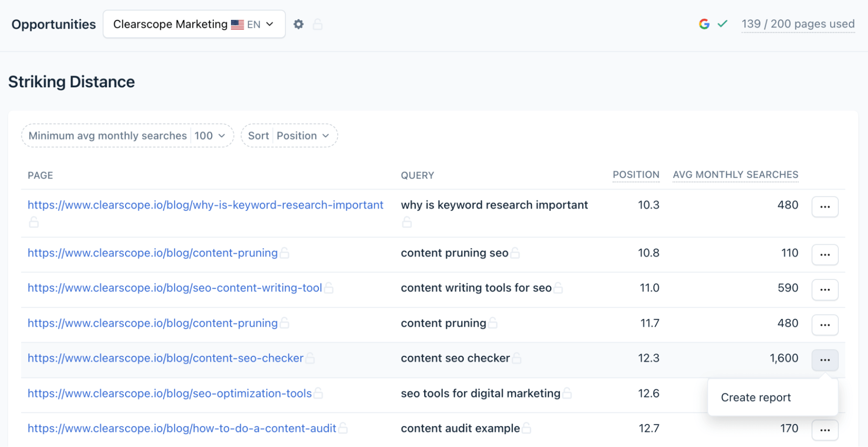Open seo-optimization-tools blog link
The width and height of the screenshot is (868, 447).
tap(170, 393)
